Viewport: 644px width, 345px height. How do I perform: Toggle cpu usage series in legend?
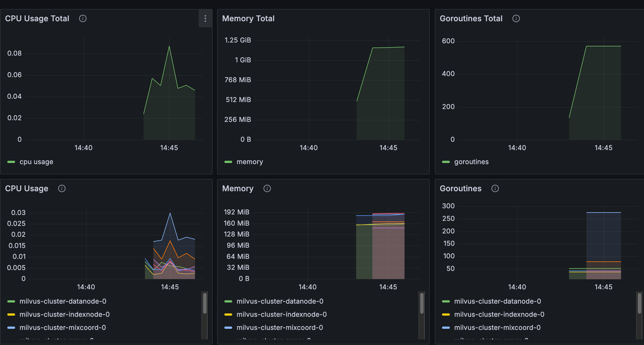point(36,162)
